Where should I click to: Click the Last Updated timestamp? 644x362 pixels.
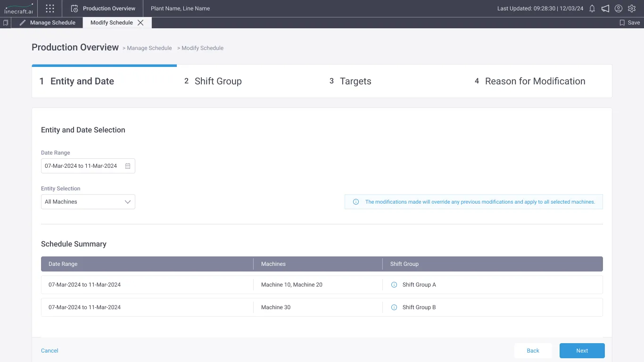pyautogui.click(x=540, y=8)
